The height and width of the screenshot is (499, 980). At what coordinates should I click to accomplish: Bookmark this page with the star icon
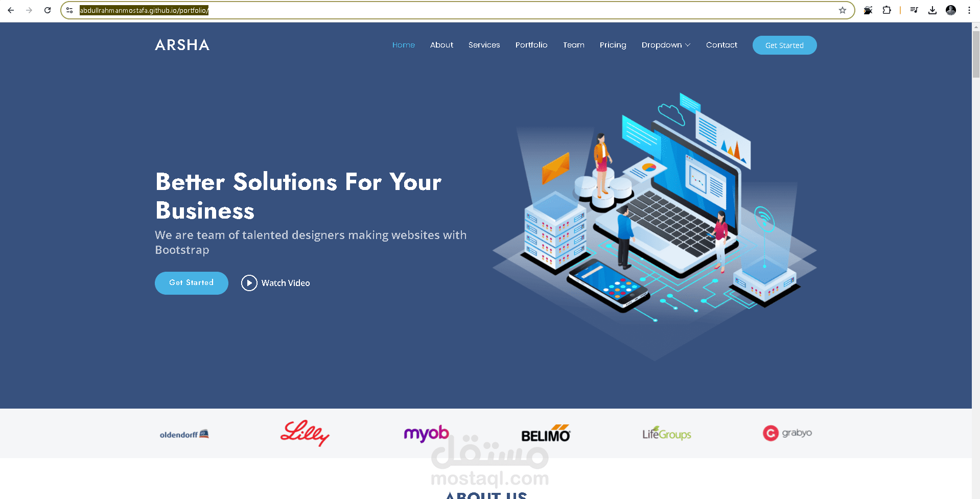pyautogui.click(x=843, y=10)
